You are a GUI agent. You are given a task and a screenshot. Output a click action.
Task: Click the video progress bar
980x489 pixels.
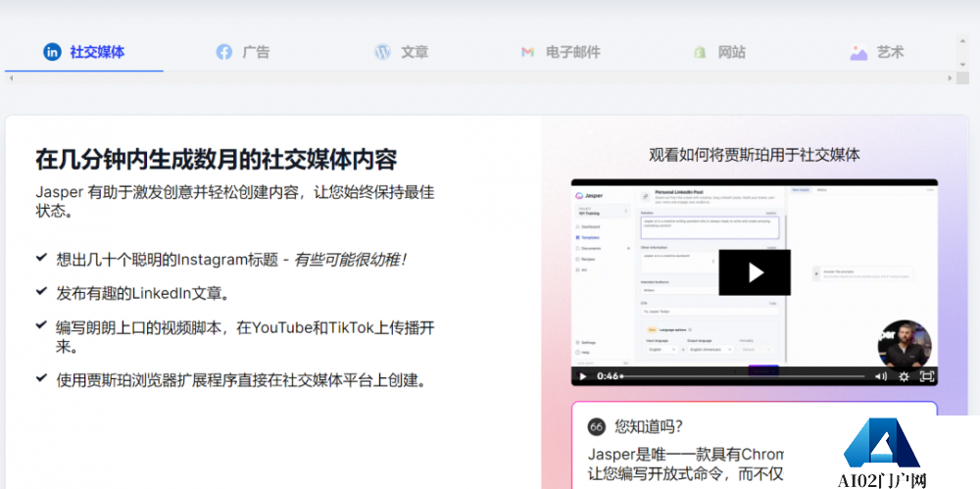tap(744, 376)
